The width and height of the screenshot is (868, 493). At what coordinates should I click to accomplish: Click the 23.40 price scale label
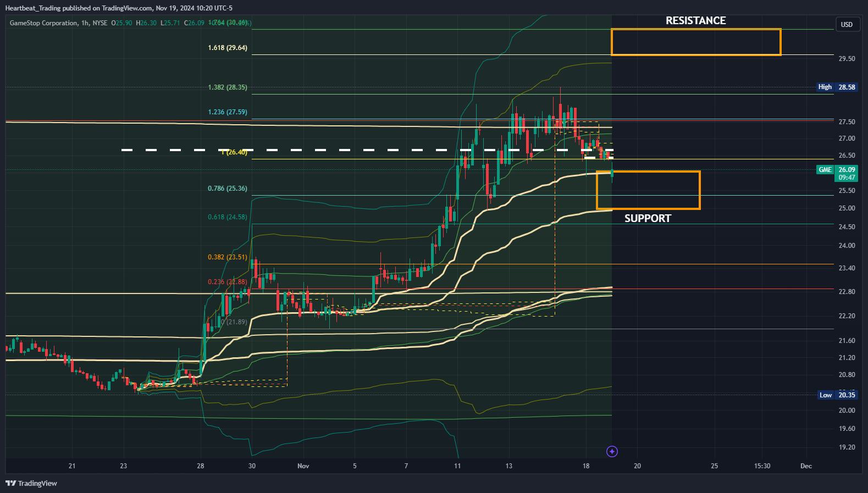(x=847, y=268)
